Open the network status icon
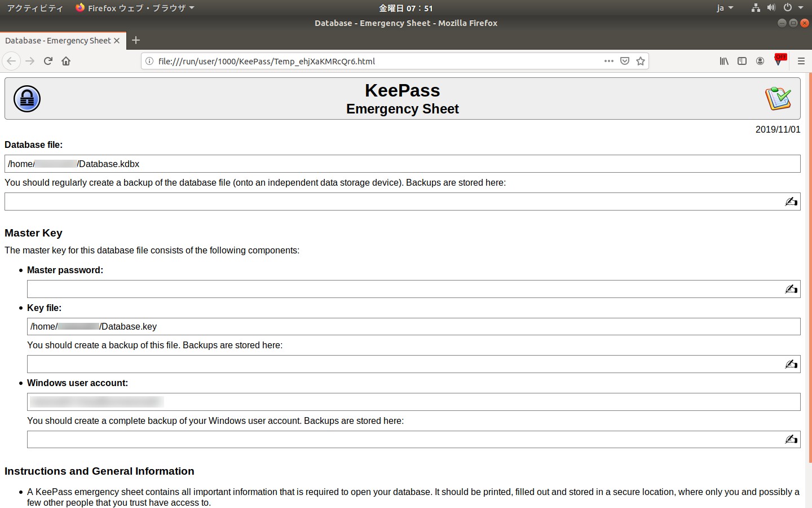This screenshot has height=508, width=812. [x=756, y=8]
